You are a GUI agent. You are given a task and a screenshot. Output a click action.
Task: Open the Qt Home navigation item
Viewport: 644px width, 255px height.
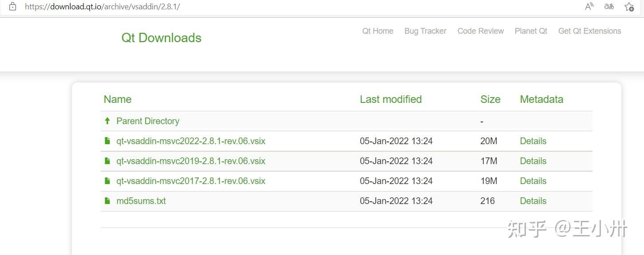point(378,31)
